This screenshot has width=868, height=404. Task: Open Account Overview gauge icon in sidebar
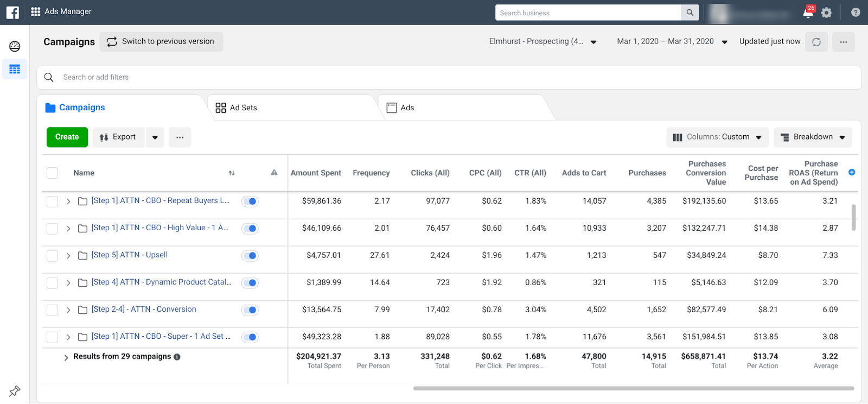pyautogui.click(x=15, y=46)
